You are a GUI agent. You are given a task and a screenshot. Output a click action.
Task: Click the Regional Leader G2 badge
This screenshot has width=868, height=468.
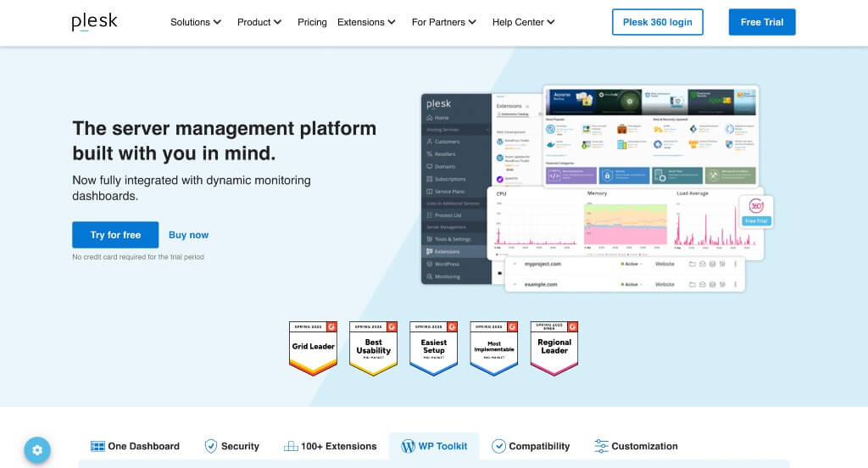click(x=554, y=348)
